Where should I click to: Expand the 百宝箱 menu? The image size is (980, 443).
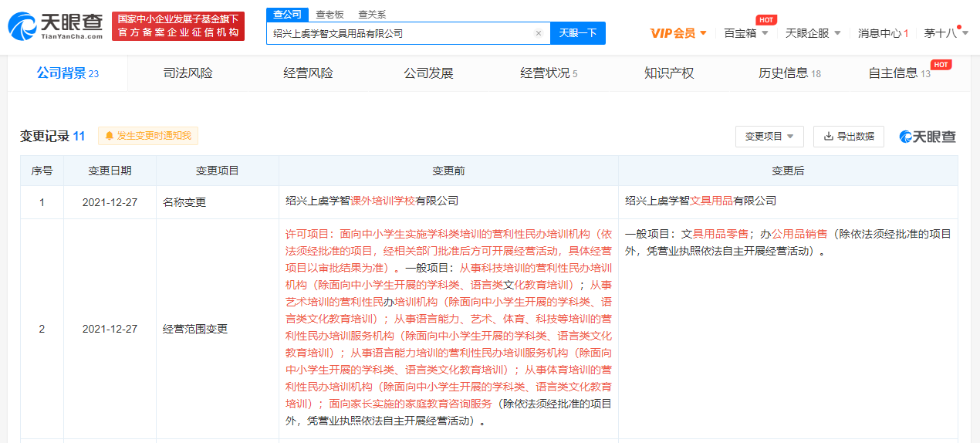tap(745, 33)
